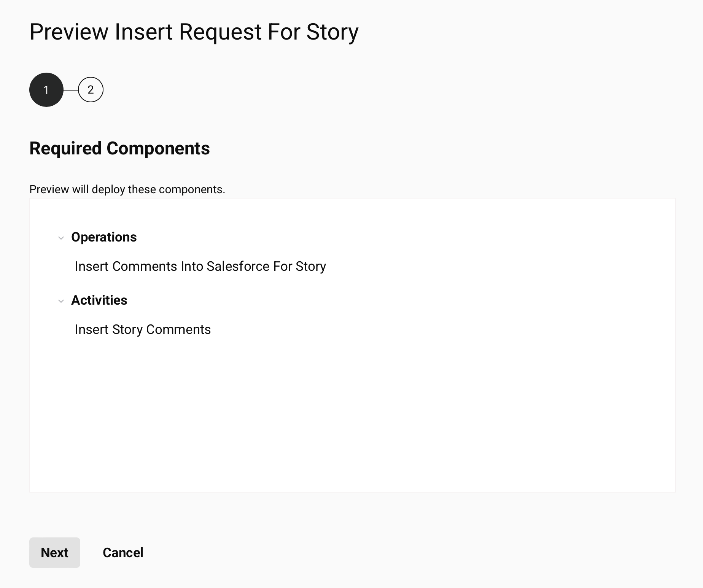The height and width of the screenshot is (588, 703).
Task: Click the Next button
Action: click(x=55, y=552)
